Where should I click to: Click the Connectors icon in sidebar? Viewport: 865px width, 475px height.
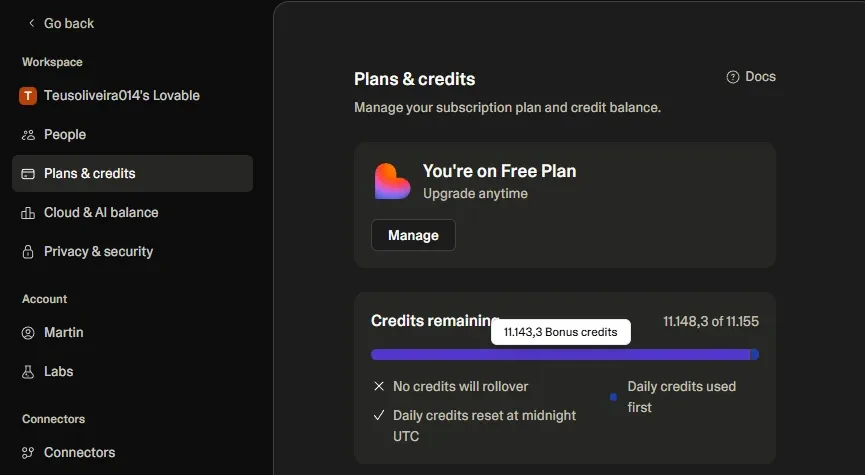pos(28,453)
